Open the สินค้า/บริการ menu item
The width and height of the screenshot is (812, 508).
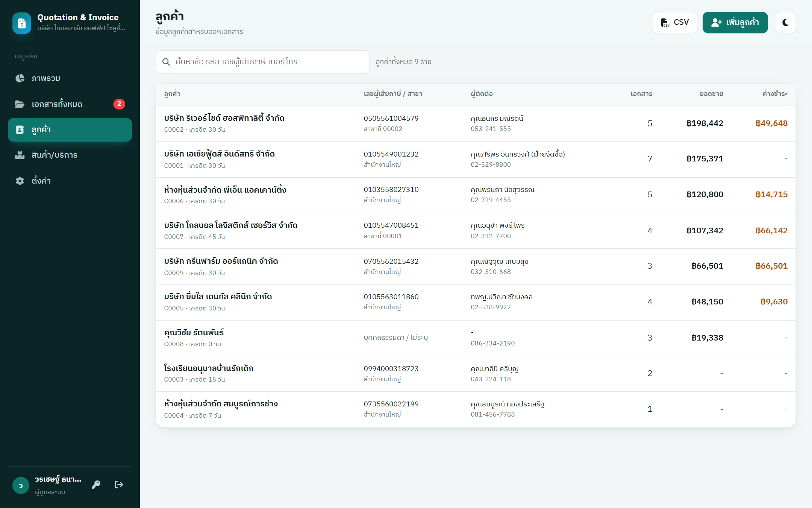coord(70,155)
